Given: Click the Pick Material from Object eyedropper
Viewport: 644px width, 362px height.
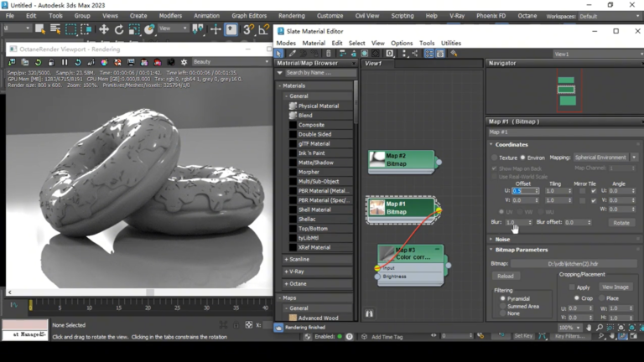Looking at the screenshot, I should click(292, 54).
